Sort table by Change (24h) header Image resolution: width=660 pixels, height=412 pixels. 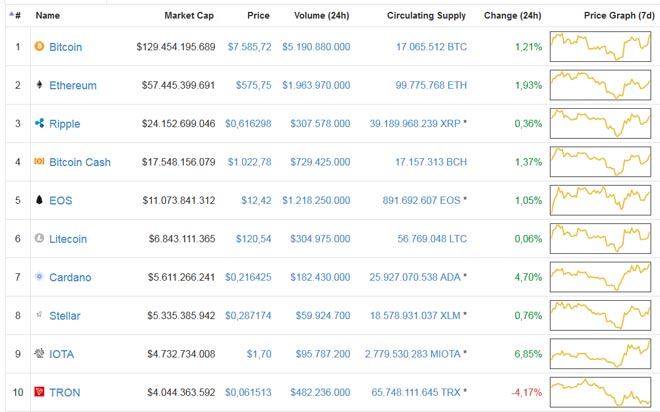click(512, 16)
